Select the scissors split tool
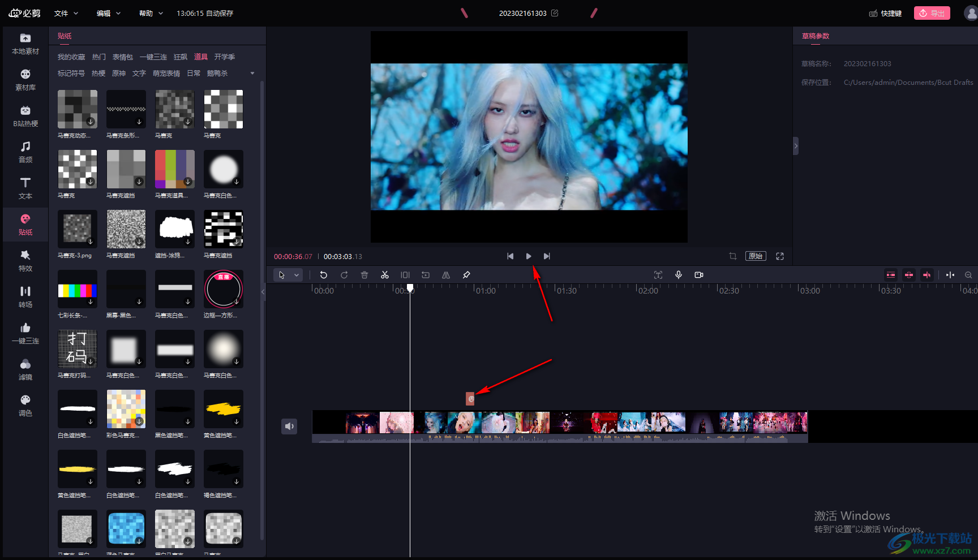 (x=385, y=275)
